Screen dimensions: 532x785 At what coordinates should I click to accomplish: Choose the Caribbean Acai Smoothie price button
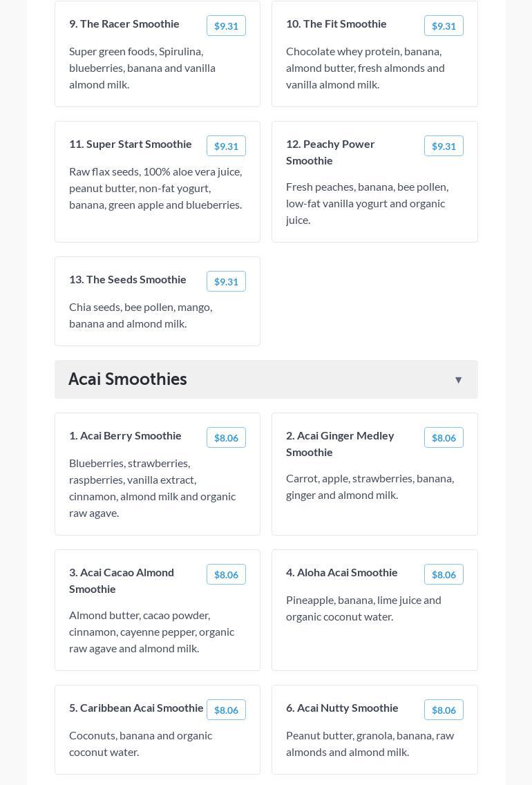[226, 710]
